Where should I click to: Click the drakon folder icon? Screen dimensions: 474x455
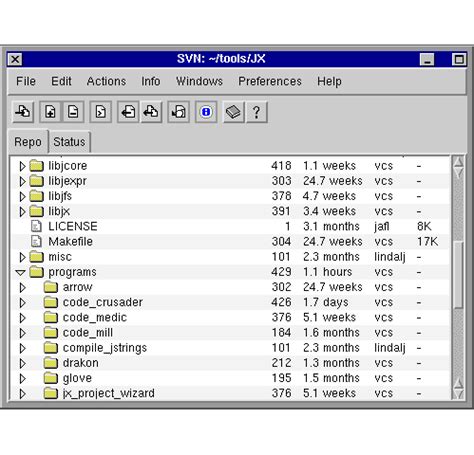pyautogui.click(x=51, y=363)
